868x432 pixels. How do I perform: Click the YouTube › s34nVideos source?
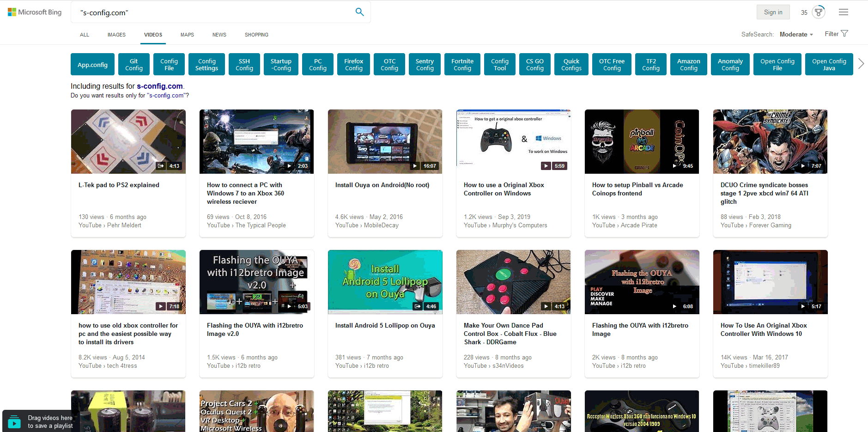coord(494,366)
